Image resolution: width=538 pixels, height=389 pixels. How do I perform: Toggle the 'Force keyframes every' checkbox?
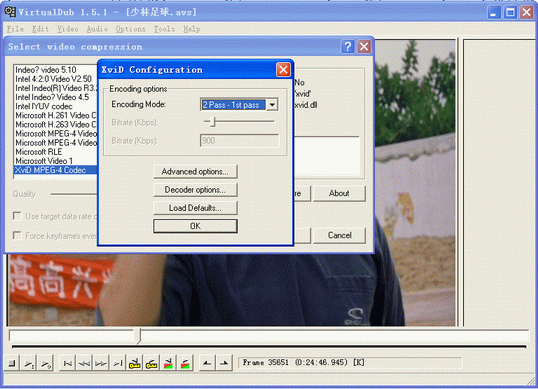(x=17, y=235)
